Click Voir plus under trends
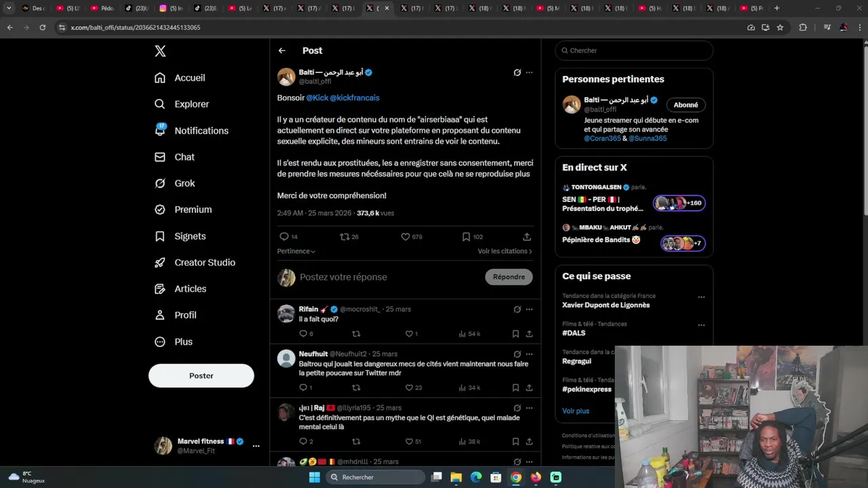The width and height of the screenshot is (868, 488). pyautogui.click(x=576, y=411)
